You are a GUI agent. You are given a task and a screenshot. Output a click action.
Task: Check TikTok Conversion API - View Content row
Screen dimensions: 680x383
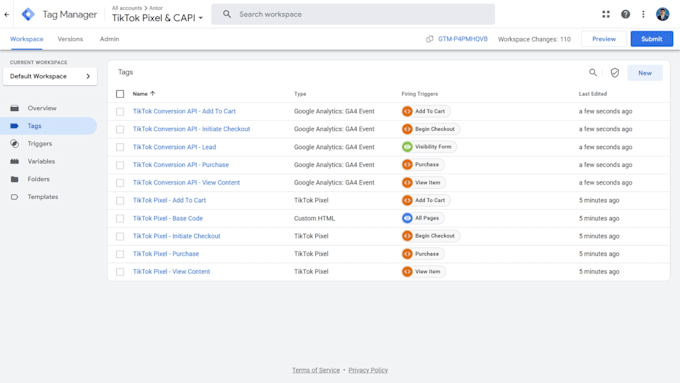120,183
